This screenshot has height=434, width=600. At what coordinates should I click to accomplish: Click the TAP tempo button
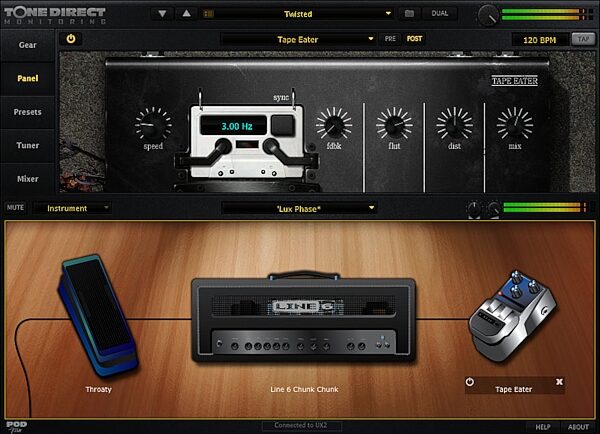tap(583, 39)
